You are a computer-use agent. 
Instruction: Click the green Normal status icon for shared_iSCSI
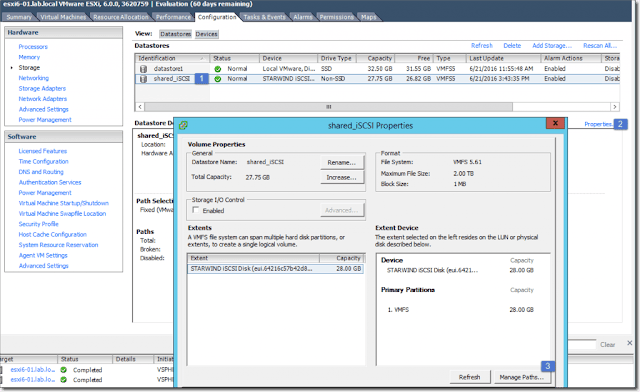218,79
